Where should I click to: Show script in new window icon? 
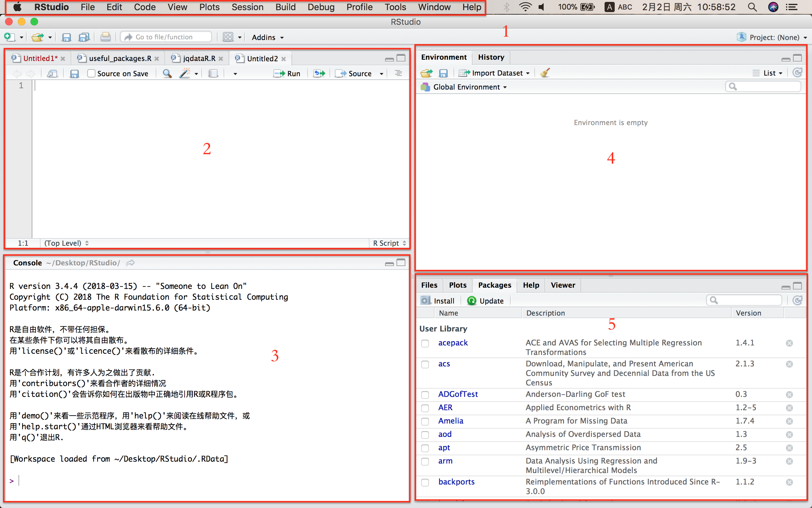coord(52,74)
